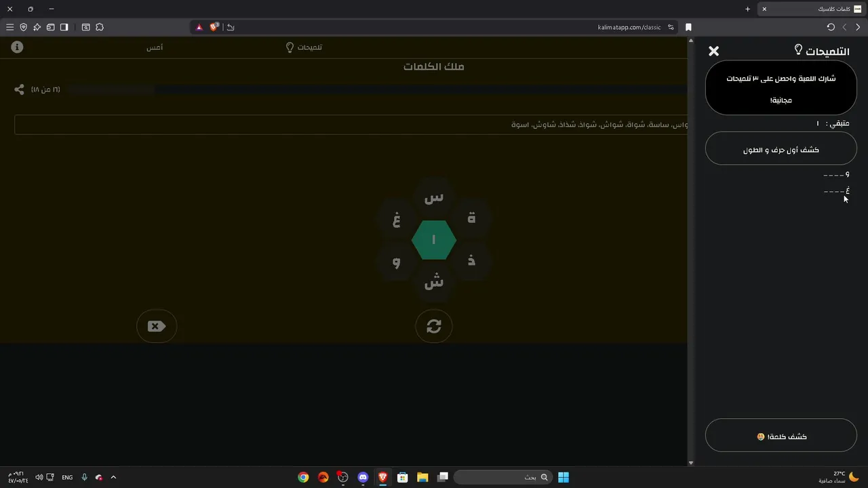Select the letter و hexagon
The width and height of the screenshot is (868, 488).
tap(397, 261)
